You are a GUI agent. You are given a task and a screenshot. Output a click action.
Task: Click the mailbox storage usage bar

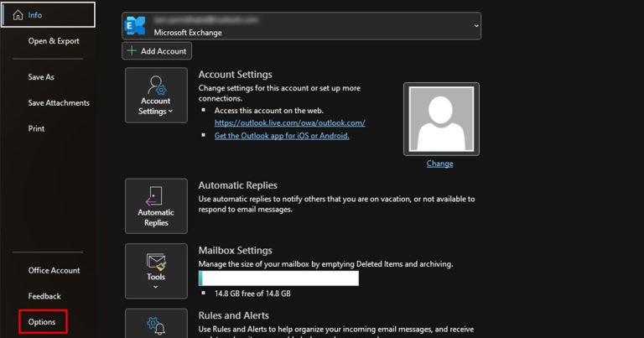point(278,278)
